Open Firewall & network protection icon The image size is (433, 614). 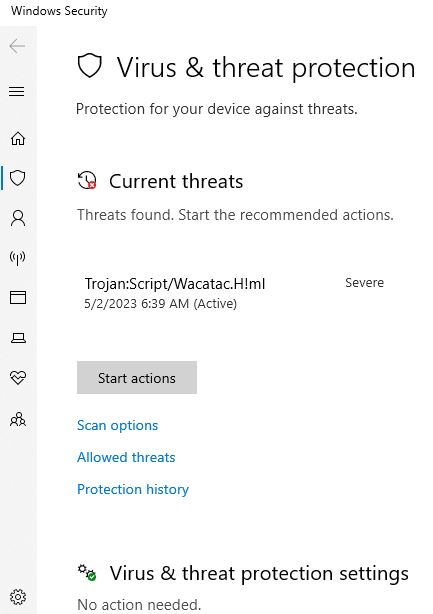pyautogui.click(x=18, y=258)
